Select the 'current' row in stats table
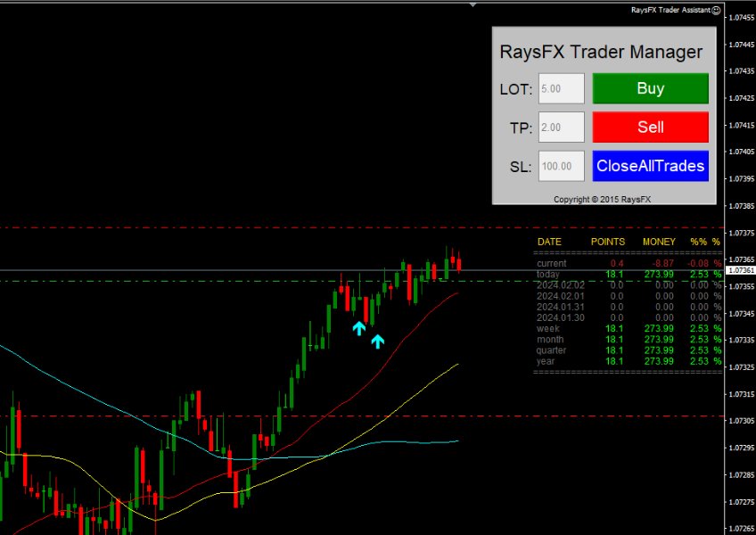This screenshot has height=535, width=756. tap(551, 263)
